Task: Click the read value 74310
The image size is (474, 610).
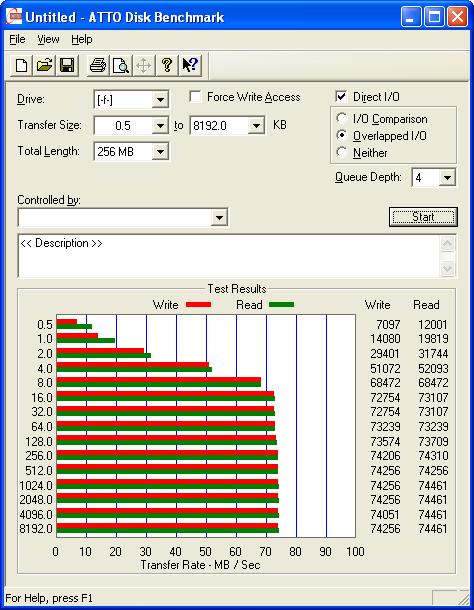Action: (x=433, y=456)
